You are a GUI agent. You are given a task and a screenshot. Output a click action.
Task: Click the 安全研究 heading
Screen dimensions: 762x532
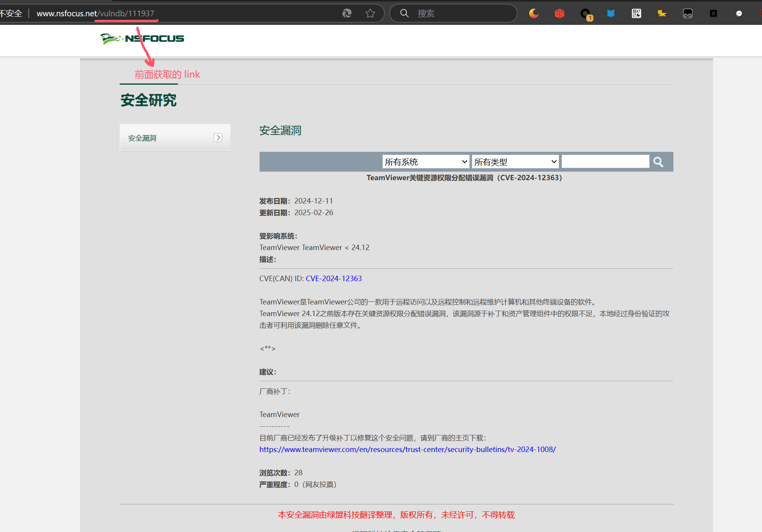tap(148, 100)
